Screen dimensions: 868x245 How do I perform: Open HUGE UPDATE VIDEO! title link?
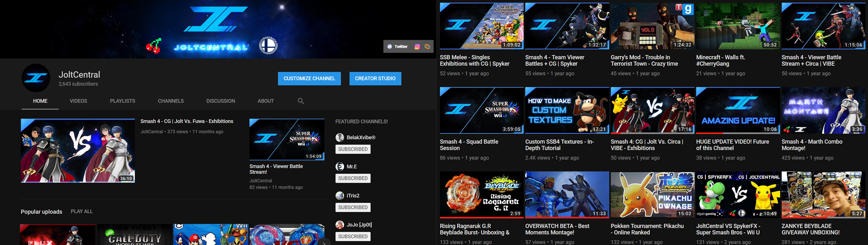click(x=733, y=145)
